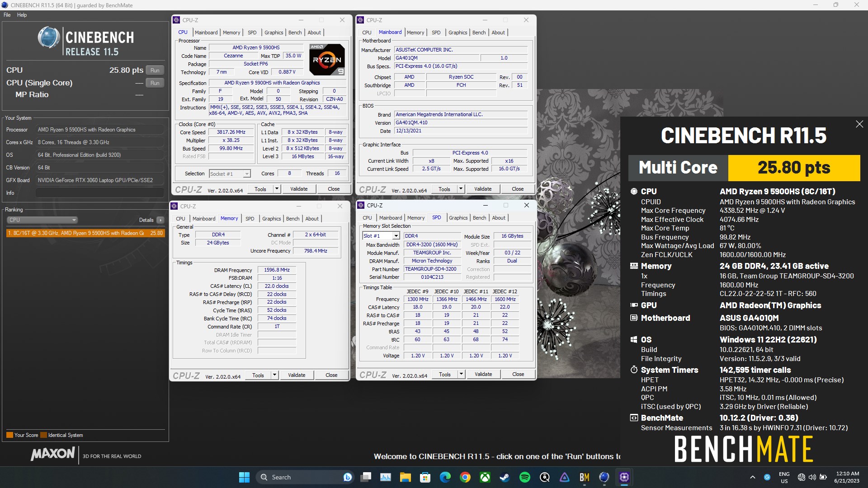
Task: Switch to Graphics tab in CPU-Z Mainboard window
Action: pyautogui.click(x=458, y=33)
